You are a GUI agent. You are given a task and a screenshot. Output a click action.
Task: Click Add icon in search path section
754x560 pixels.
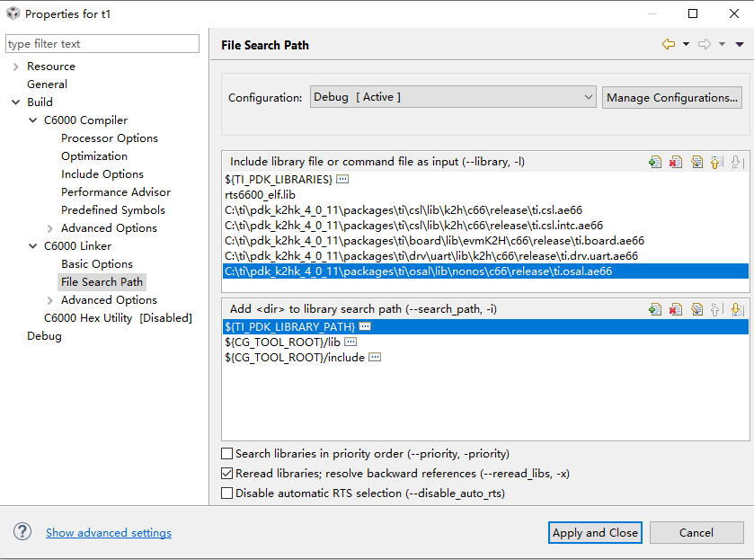655,309
